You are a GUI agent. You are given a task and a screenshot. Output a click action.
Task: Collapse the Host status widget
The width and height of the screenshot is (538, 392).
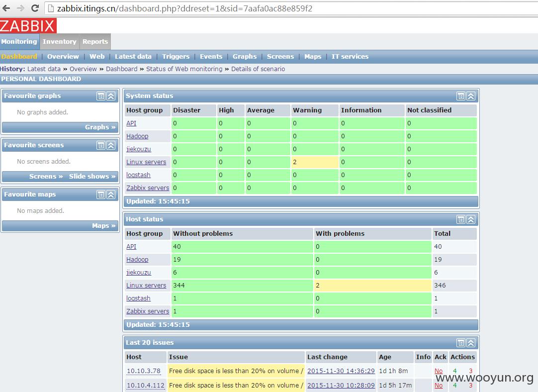click(471, 219)
